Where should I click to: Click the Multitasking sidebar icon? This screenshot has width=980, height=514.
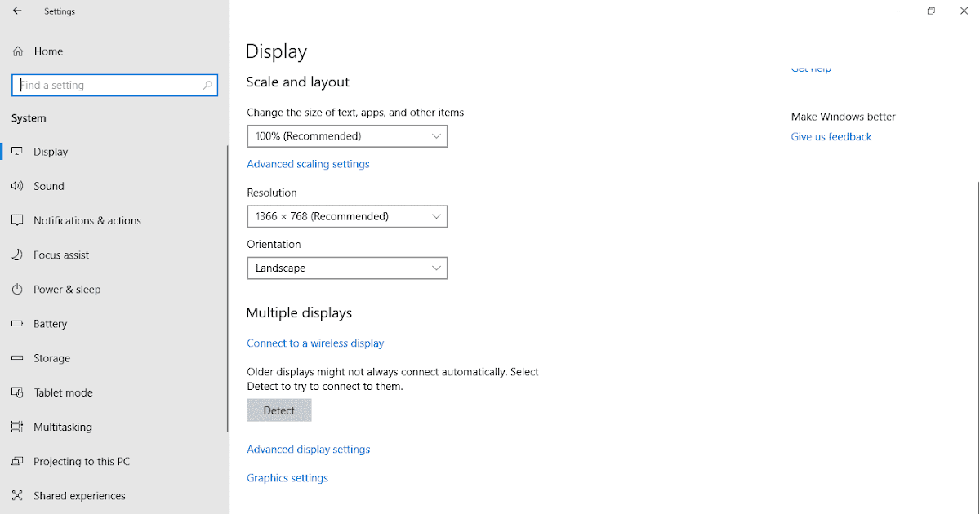pos(18,427)
